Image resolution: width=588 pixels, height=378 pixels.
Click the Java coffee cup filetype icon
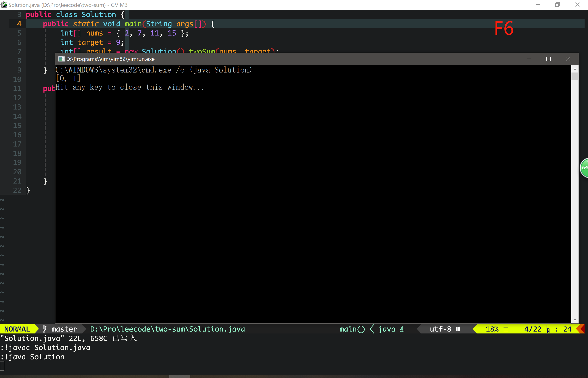coord(402,329)
